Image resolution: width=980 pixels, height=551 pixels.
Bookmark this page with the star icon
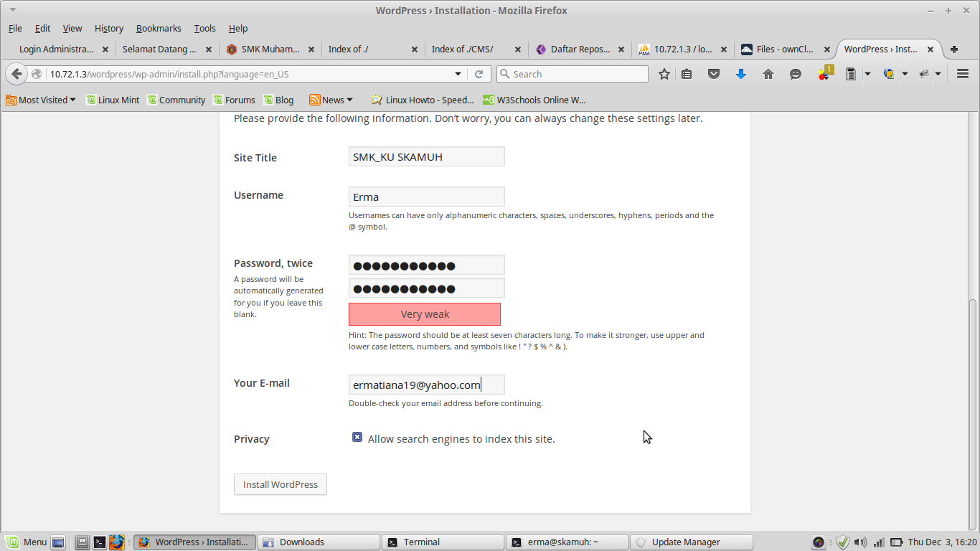(x=664, y=74)
